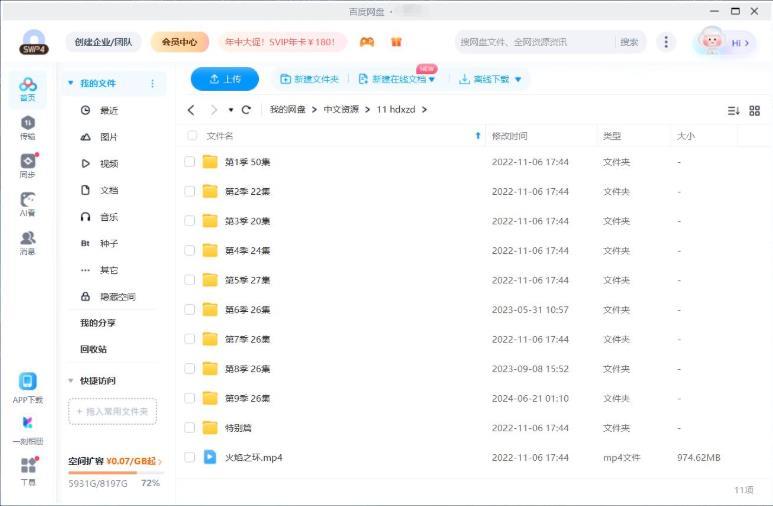
Task: Go forward with the right arrow
Action: 213,110
